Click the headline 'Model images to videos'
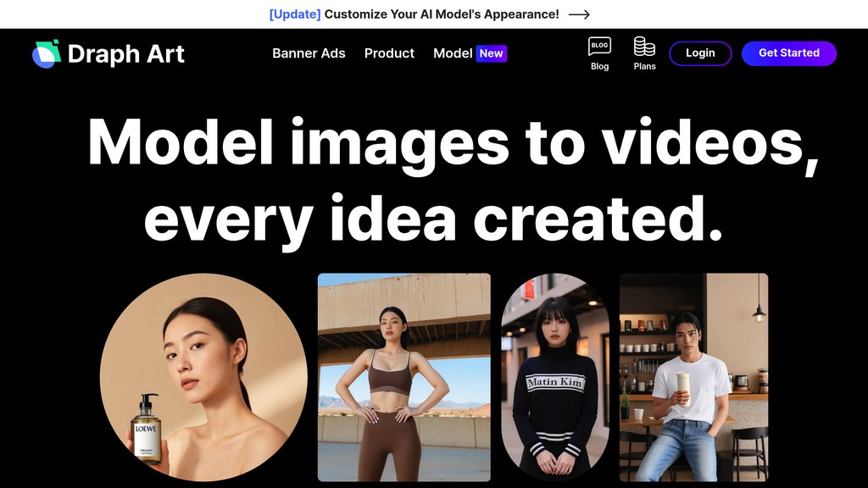868x488 pixels. (453, 142)
